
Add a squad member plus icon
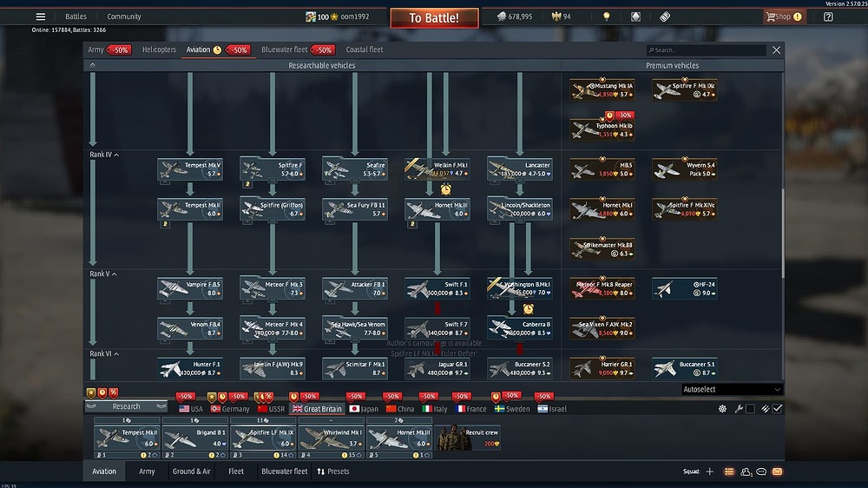[x=710, y=472]
